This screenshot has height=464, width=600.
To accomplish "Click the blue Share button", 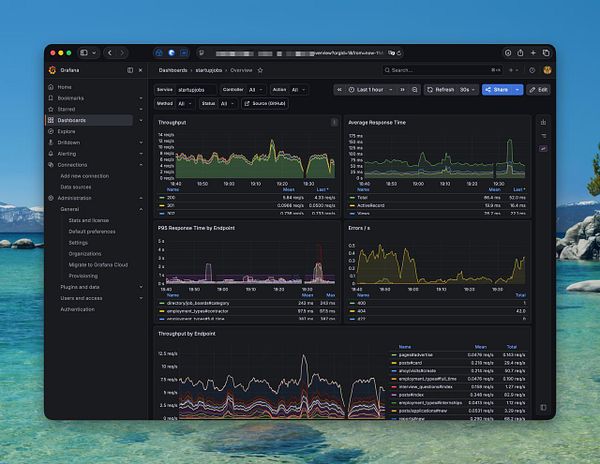I will (x=497, y=90).
